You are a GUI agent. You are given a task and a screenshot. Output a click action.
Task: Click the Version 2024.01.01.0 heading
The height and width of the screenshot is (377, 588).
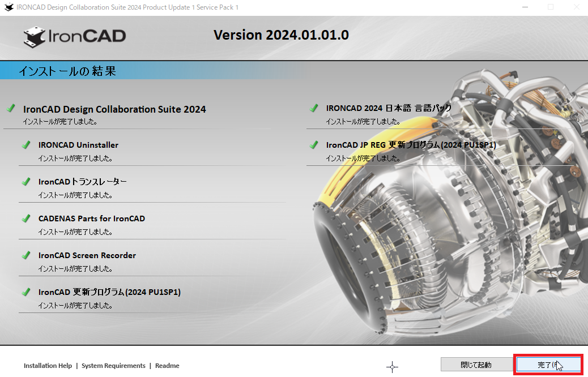point(281,35)
